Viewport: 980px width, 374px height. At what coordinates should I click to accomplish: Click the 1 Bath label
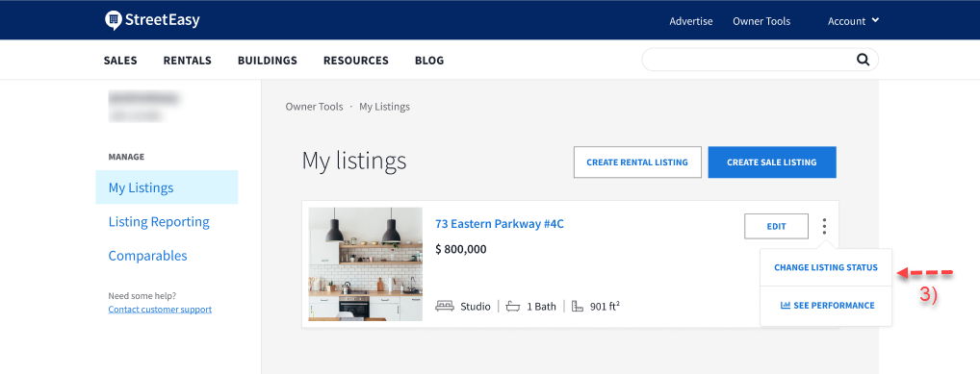(541, 307)
